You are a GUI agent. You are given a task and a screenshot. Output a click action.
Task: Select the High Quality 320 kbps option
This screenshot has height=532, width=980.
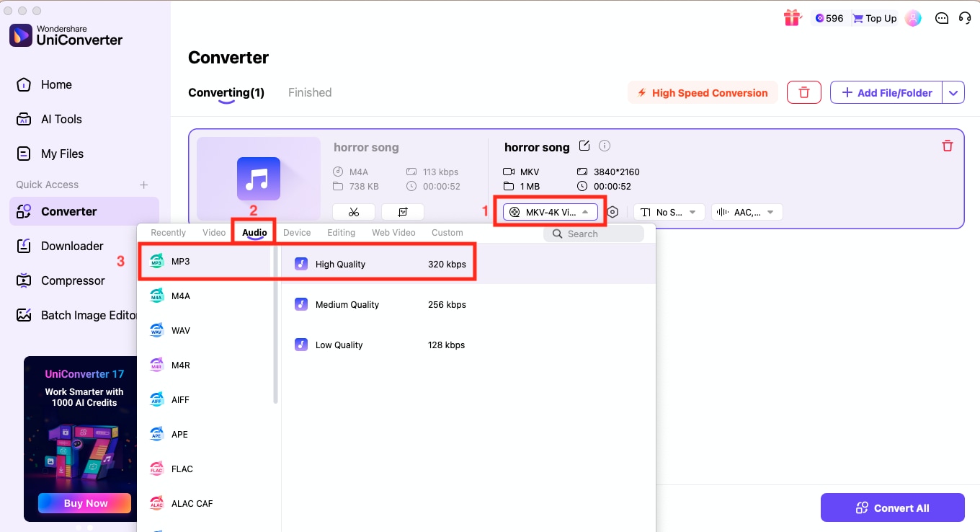point(382,264)
